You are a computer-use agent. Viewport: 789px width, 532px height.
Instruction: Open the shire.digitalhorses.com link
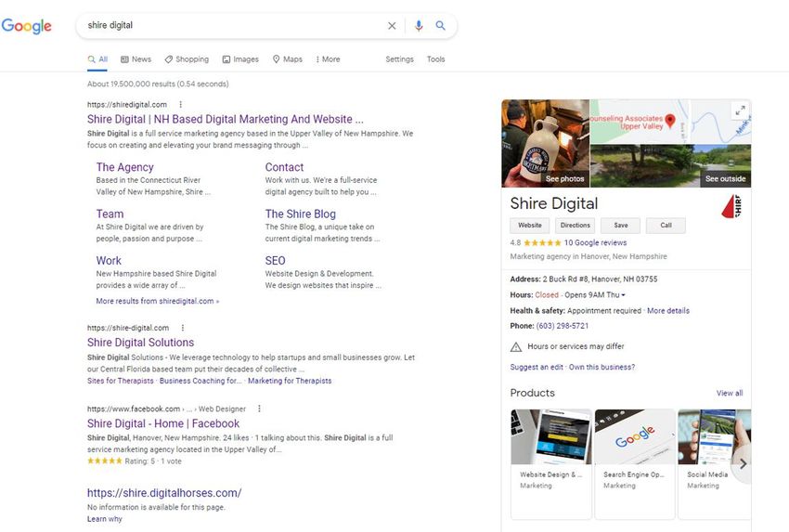pyautogui.click(x=164, y=493)
